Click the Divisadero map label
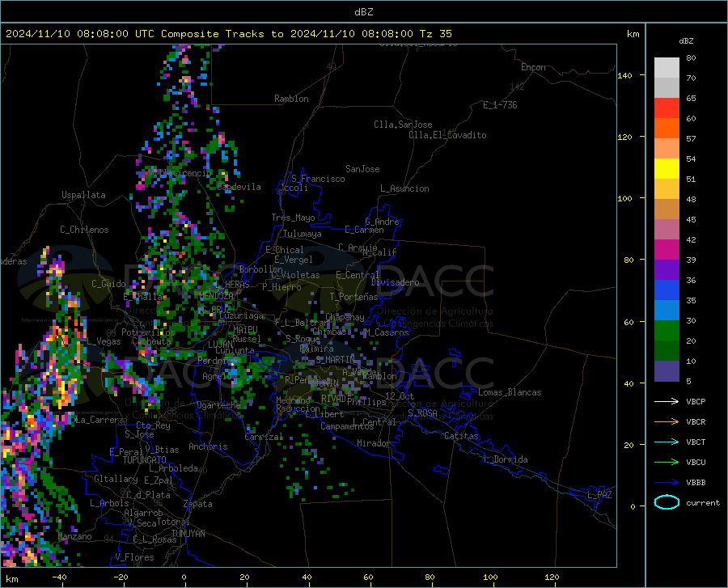728x588 pixels. tap(395, 282)
